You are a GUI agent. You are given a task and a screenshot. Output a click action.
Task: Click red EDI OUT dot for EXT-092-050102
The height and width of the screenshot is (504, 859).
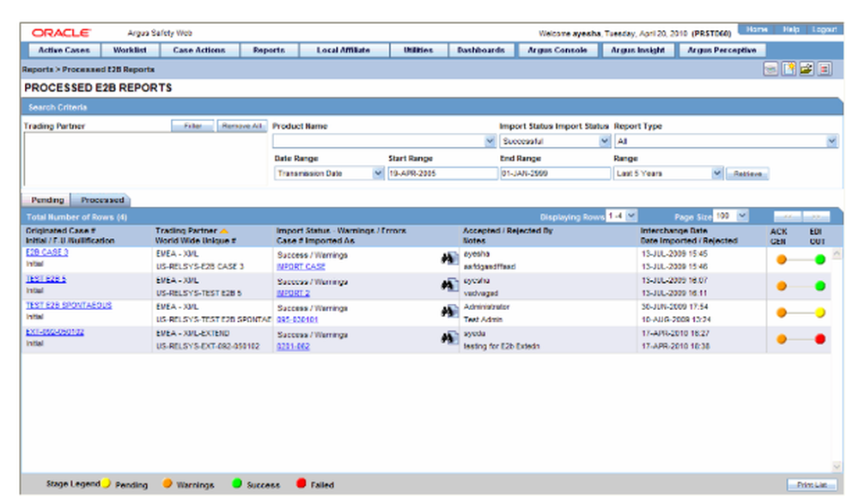[820, 339]
